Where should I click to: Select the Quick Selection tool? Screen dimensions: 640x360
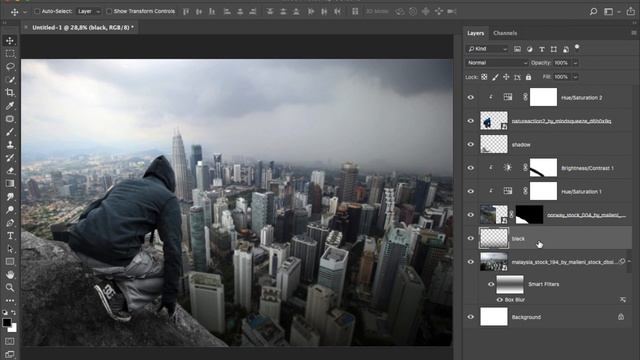(x=10, y=80)
